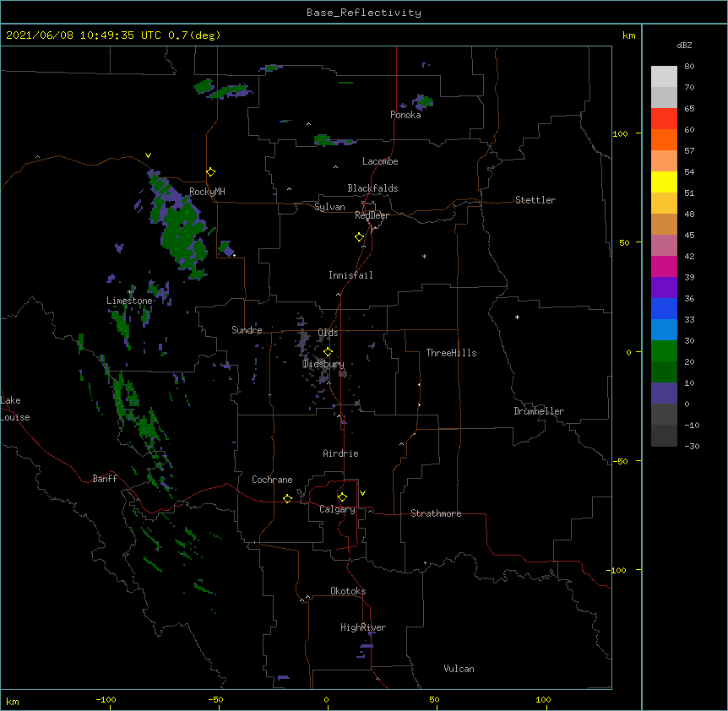728x711 pixels.
Task: Pick the Sylvan label on the map
Action: coord(329,207)
